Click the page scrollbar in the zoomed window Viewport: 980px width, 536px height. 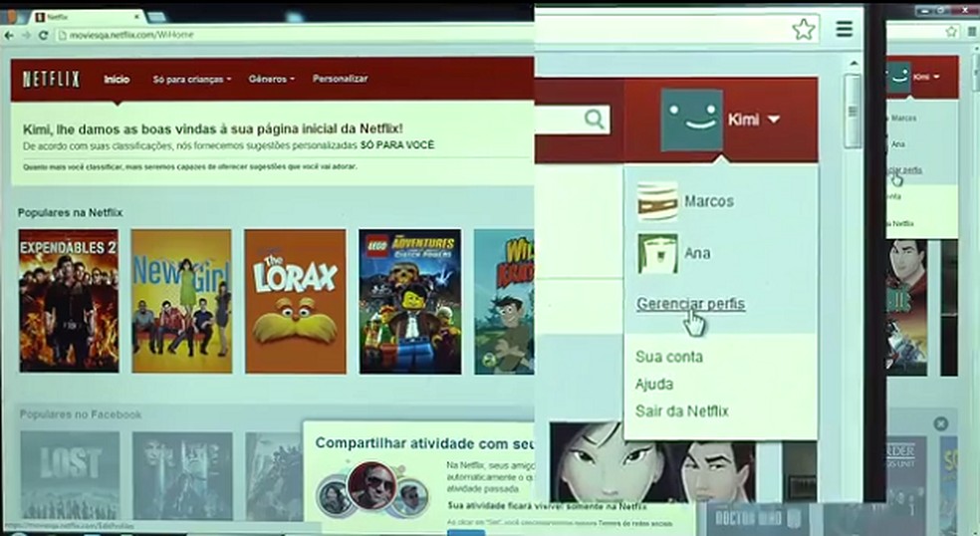click(x=853, y=113)
